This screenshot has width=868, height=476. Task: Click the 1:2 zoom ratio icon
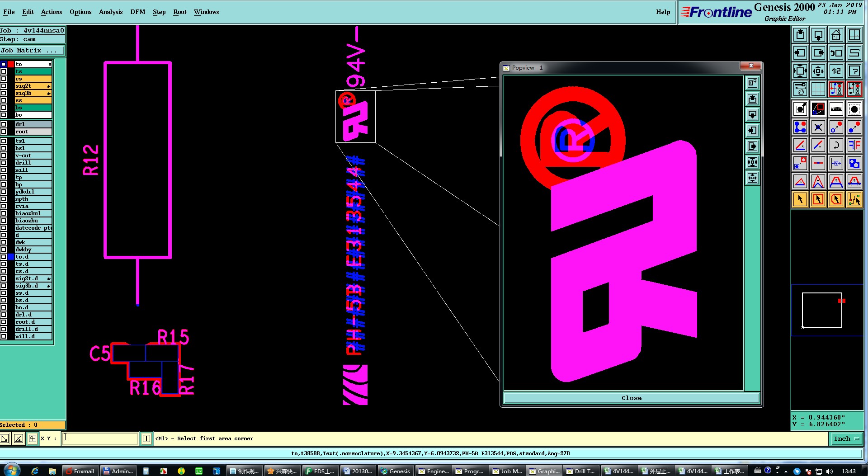836,71
